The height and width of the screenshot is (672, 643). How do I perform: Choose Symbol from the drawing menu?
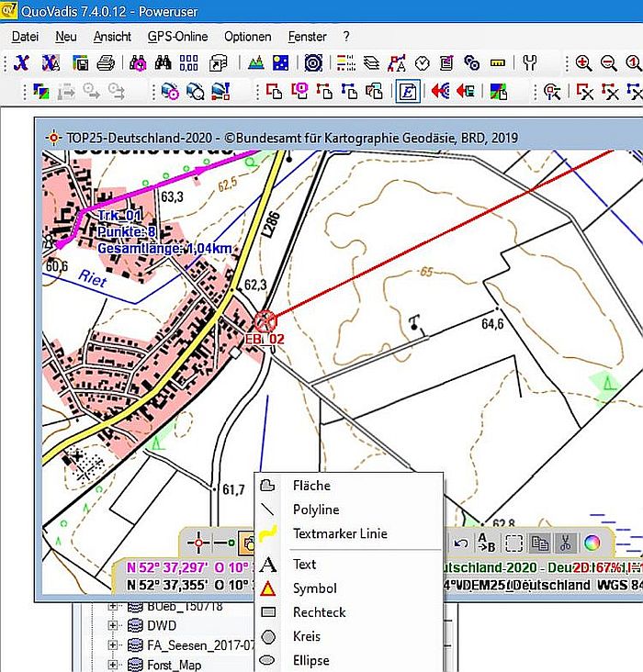[x=349, y=588]
